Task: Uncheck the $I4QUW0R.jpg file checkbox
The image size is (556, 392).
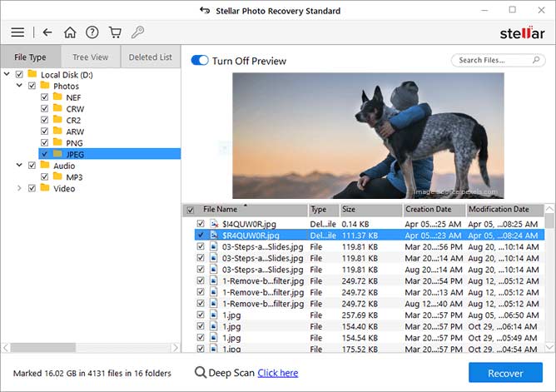Action: click(x=201, y=224)
